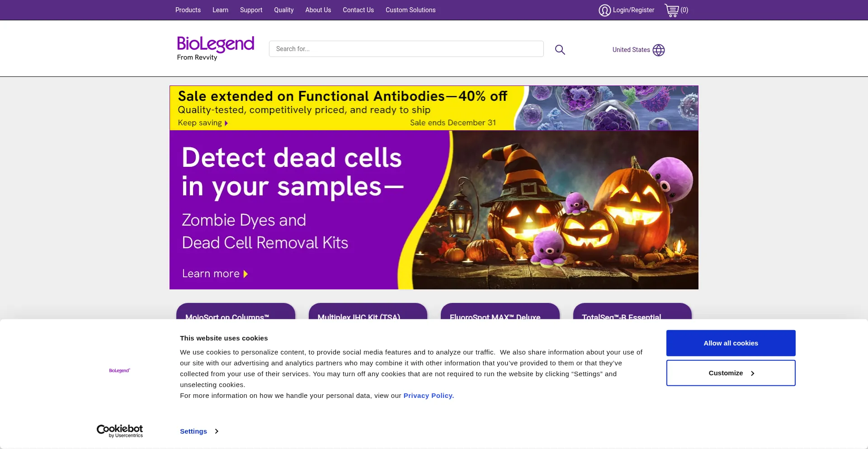
Task: Click the magnifying glass search icon
Action: pos(560,50)
